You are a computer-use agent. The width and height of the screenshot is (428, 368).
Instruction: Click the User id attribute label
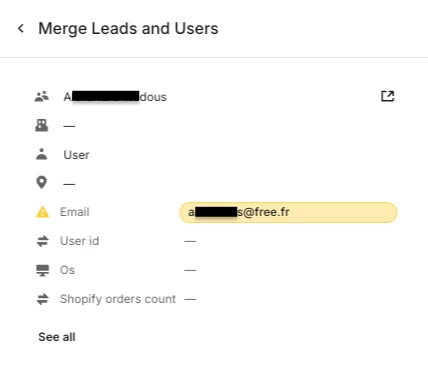79,241
